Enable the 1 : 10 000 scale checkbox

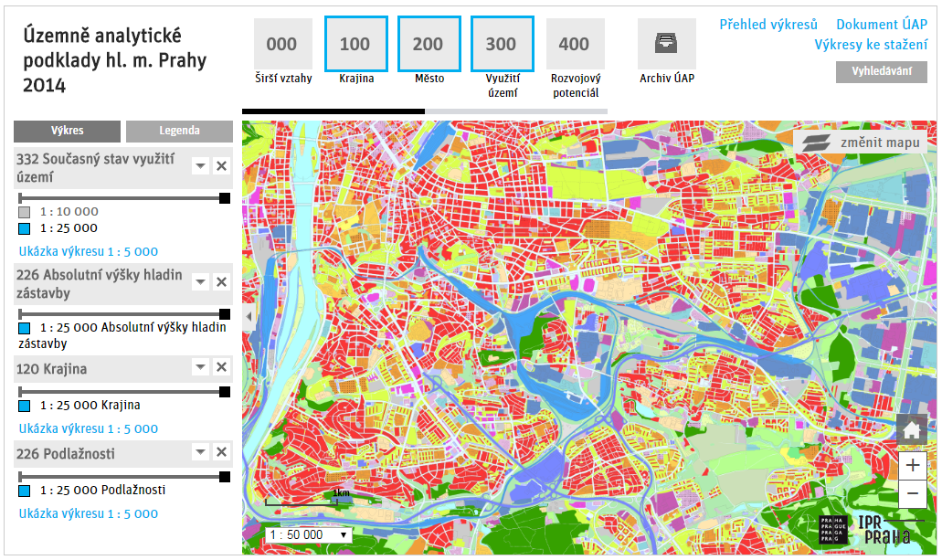(25, 212)
